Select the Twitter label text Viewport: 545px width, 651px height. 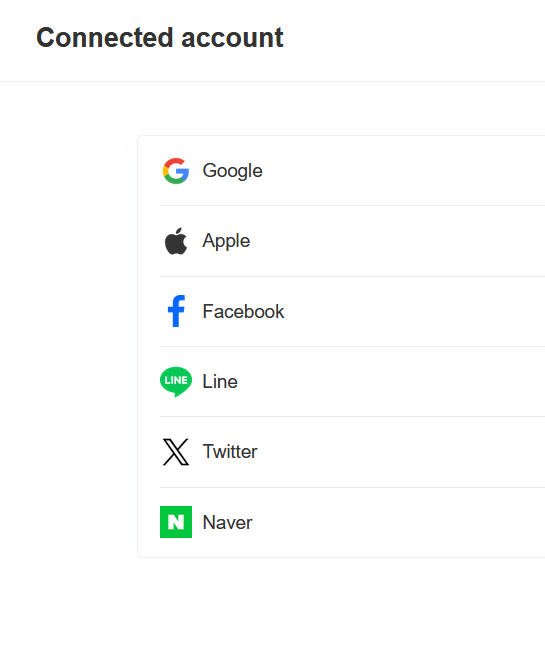(x=230, y=452)
